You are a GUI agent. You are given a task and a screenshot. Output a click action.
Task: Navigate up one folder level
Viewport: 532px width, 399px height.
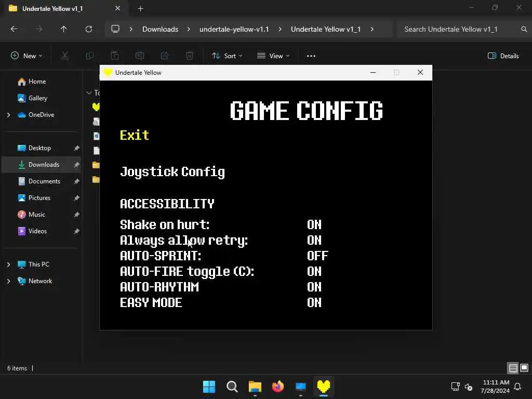click(63, 29)
